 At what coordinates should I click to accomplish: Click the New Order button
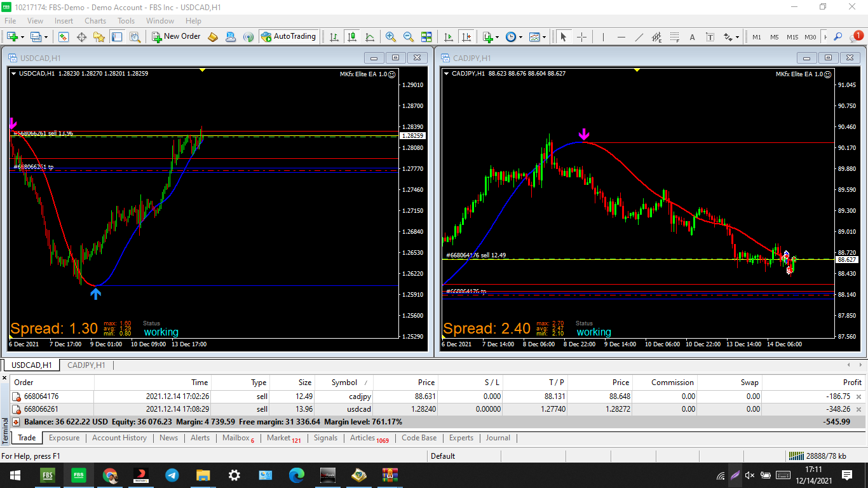[176, 37]
